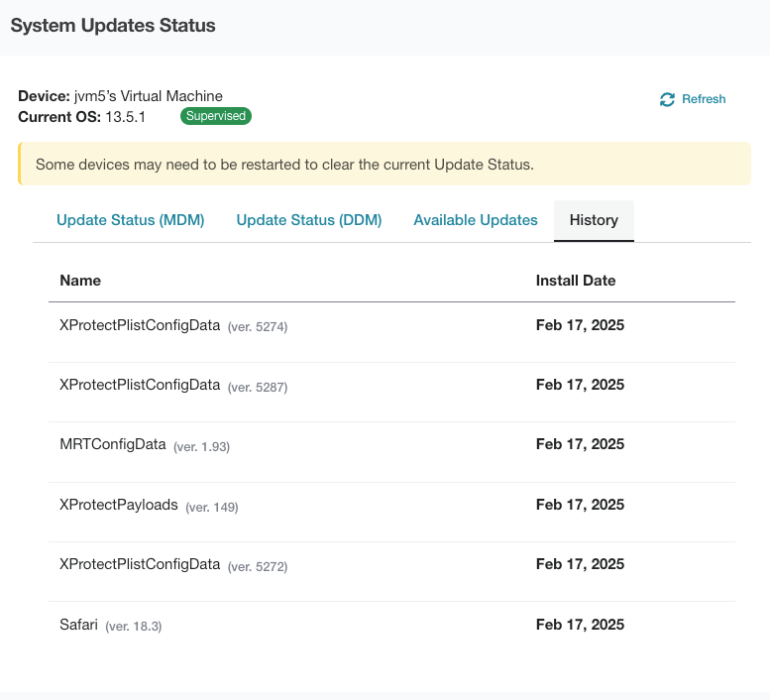Select the Safari ver. 18.3 row

(391, 632)
